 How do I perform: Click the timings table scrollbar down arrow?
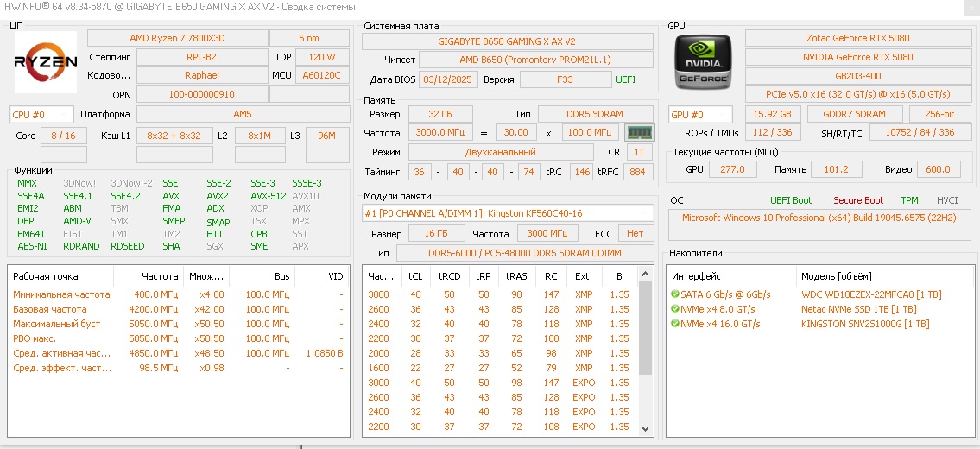pos(646,430)
